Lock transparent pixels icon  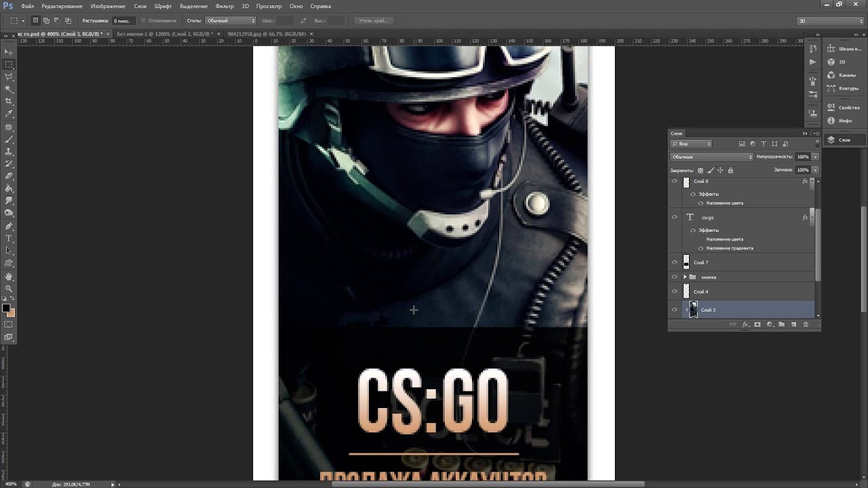pyautogui.click(x=701, y=170)
